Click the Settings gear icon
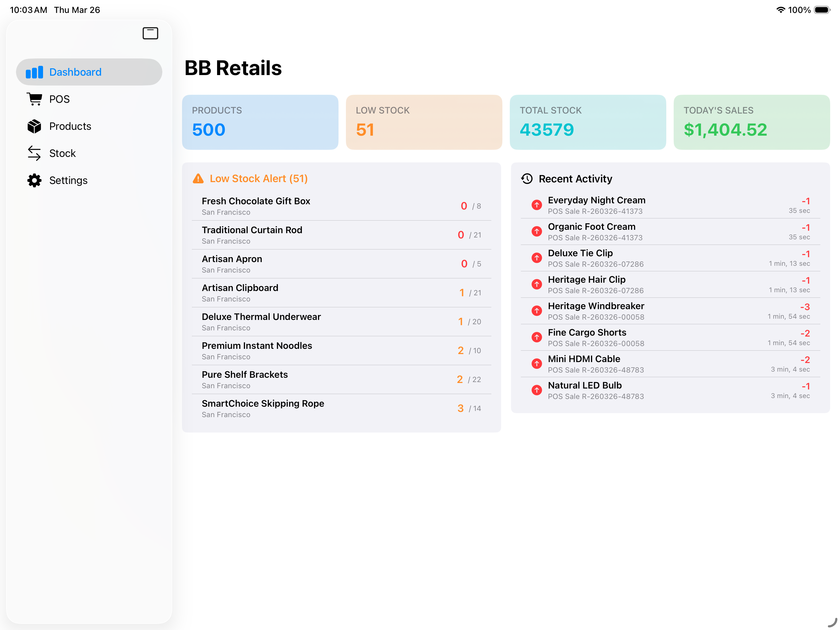 34,180
